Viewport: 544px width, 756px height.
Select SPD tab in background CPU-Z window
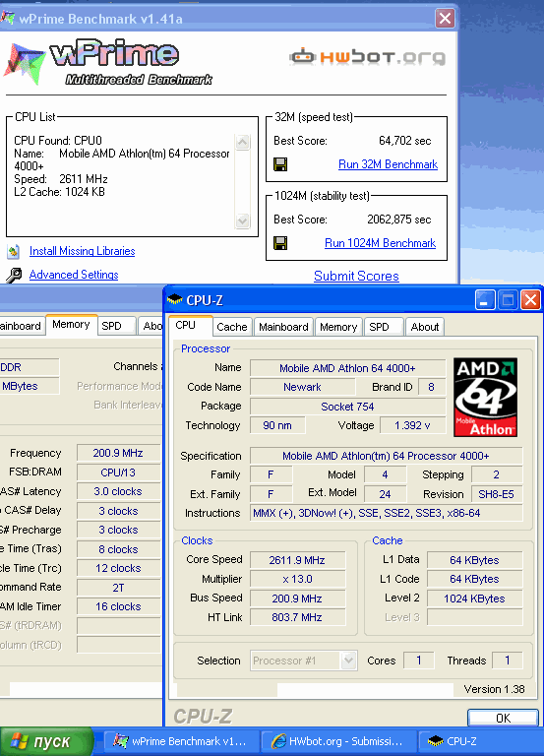tap(117, 326)
